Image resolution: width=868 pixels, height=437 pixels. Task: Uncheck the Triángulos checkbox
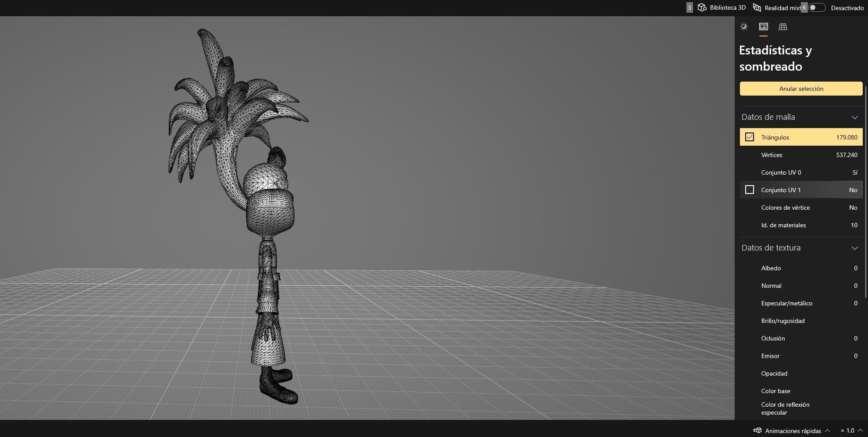749,137
